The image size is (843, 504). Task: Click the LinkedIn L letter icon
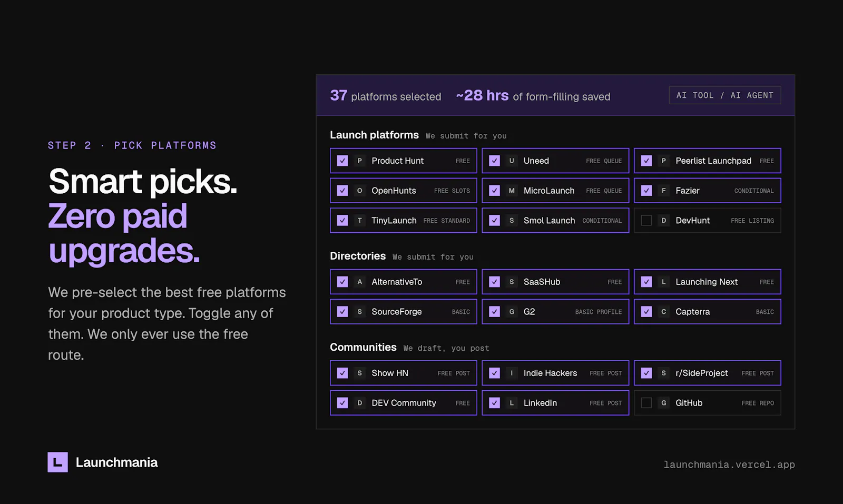pyautogui.click(x=512, y=403)
